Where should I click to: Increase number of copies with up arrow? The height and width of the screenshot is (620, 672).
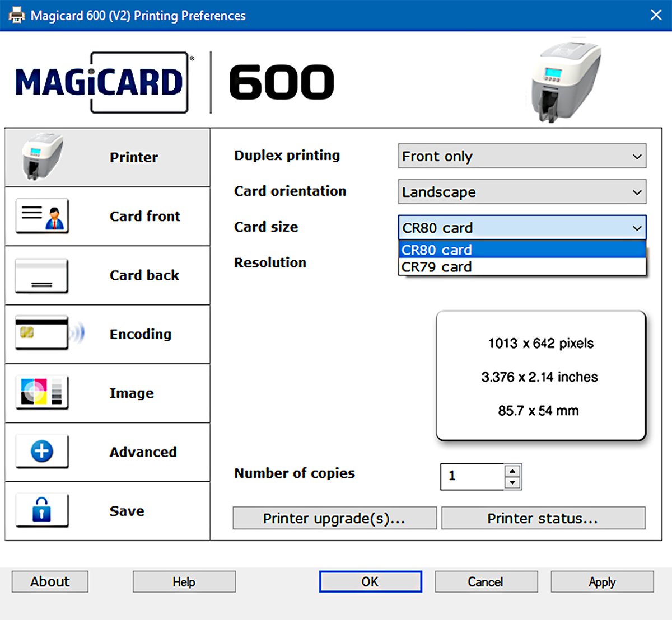pyautogui.click(x=512, y=471)
